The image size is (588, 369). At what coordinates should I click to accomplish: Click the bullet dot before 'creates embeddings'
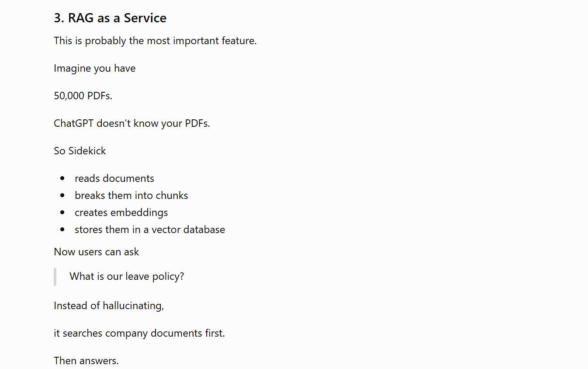pos(62,212)
